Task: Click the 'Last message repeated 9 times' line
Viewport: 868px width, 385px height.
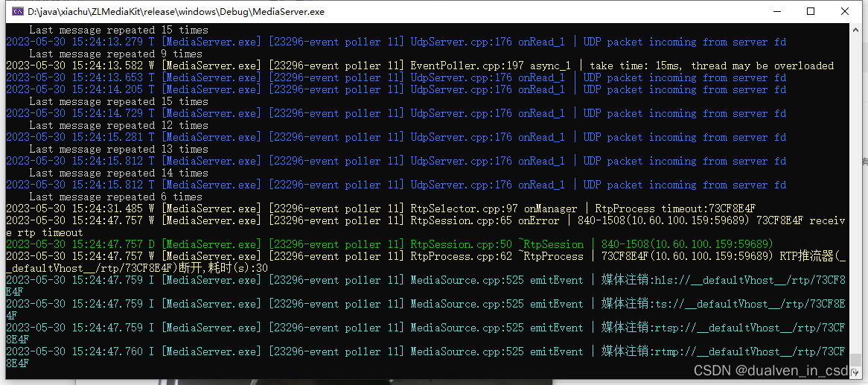Action: coord(115,54)
